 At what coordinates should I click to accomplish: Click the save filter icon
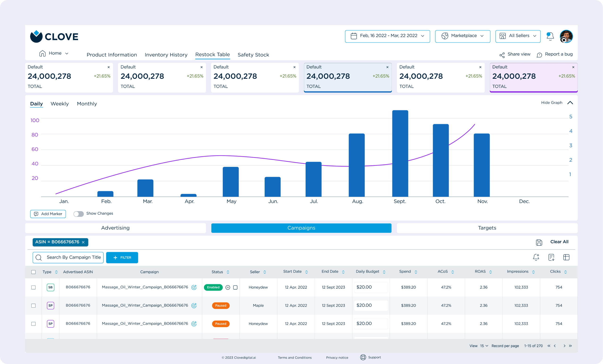tap(539, 242)
